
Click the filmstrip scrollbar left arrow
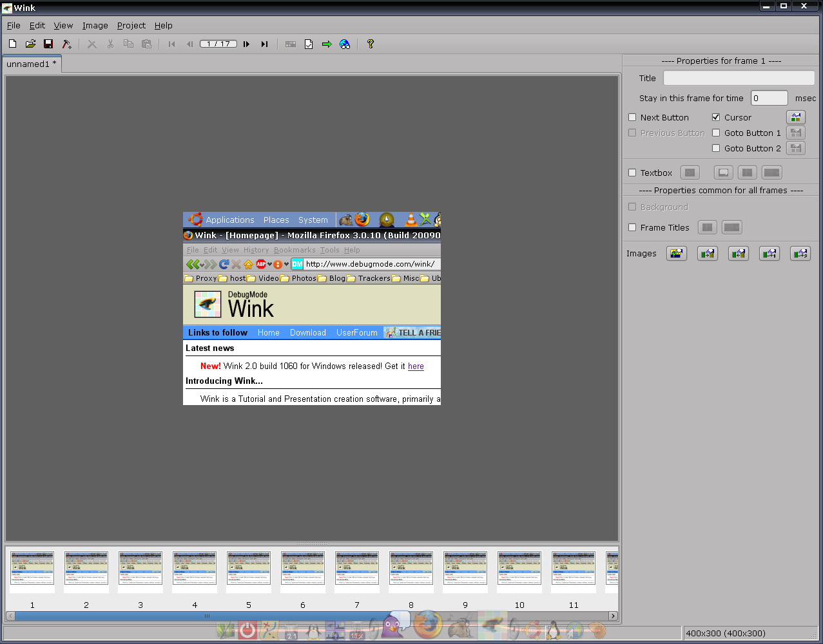[x=10, y=616]
